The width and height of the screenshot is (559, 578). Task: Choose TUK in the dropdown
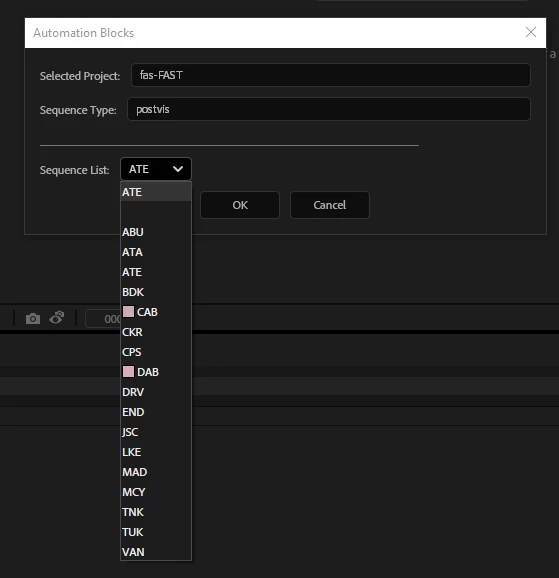coord(156,532)
